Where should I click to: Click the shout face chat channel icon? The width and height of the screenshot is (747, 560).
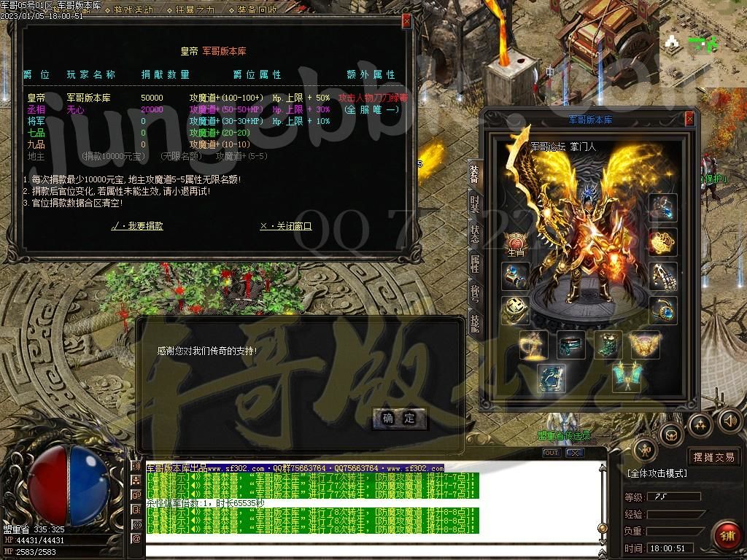pos(136,510)
